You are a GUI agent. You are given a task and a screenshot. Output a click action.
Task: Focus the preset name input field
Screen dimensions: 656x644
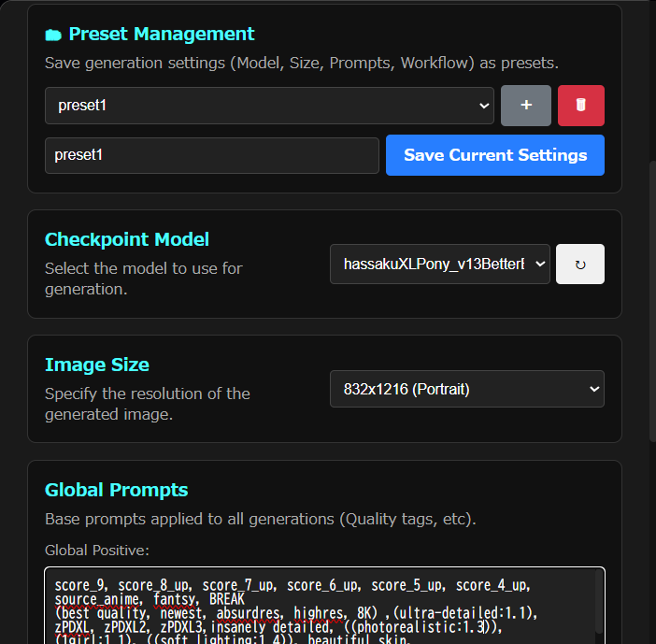click(x=212, y=155)
